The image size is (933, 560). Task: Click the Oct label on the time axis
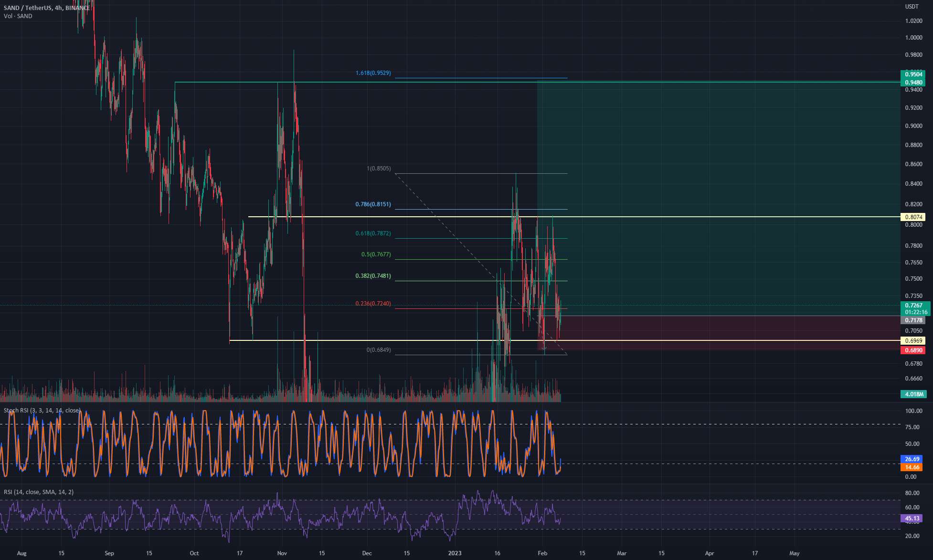click(194, 554)
